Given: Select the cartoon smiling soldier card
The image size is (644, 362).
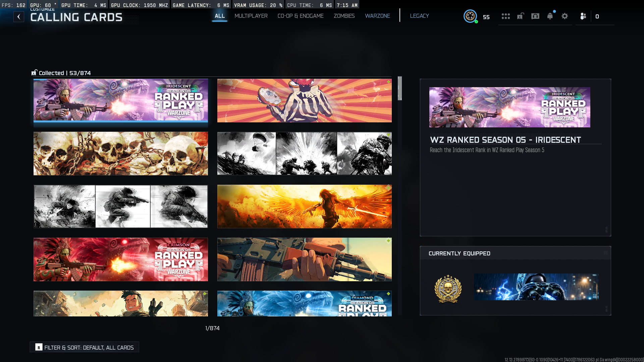Looking at the screenshot, I should (121, 303).
